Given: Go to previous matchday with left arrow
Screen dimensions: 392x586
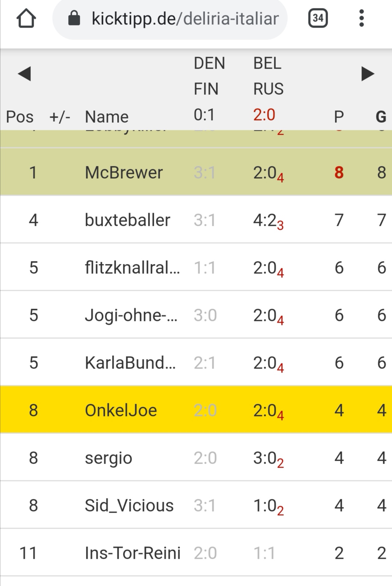Looking at the screenshot, I should 24,74.
